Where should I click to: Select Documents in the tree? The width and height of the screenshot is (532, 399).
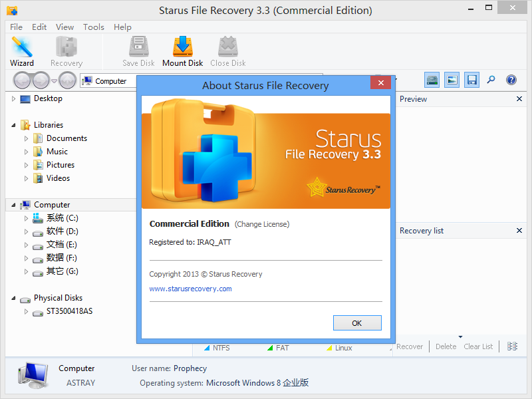pos(67,138)
